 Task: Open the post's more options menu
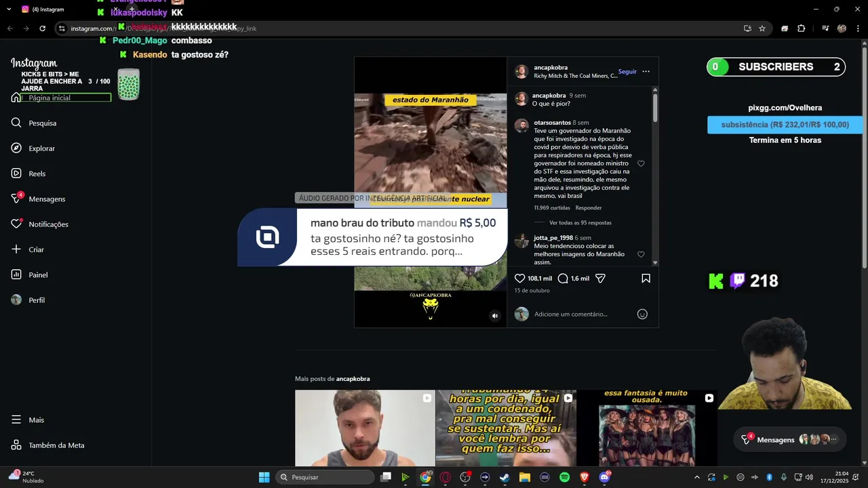[x=646, y=71]
